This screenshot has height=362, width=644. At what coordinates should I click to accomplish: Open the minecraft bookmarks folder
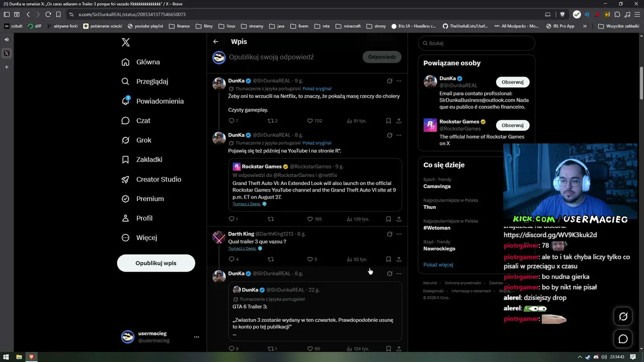tap(348, 26)
